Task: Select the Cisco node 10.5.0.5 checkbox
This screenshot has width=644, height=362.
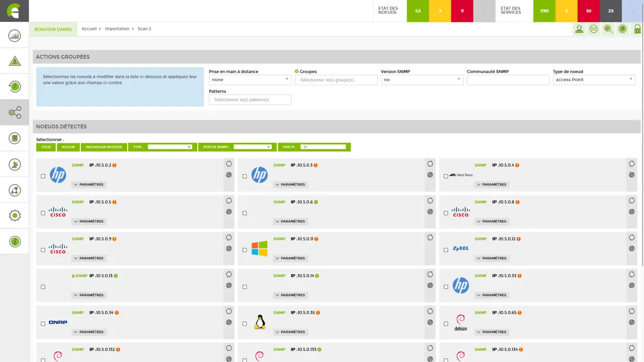Action: pos(43,213)
